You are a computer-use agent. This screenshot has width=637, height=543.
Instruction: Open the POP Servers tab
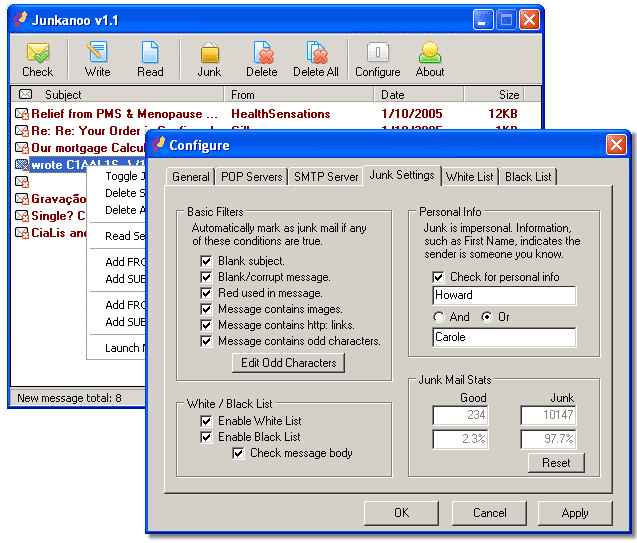coord(251,177)
